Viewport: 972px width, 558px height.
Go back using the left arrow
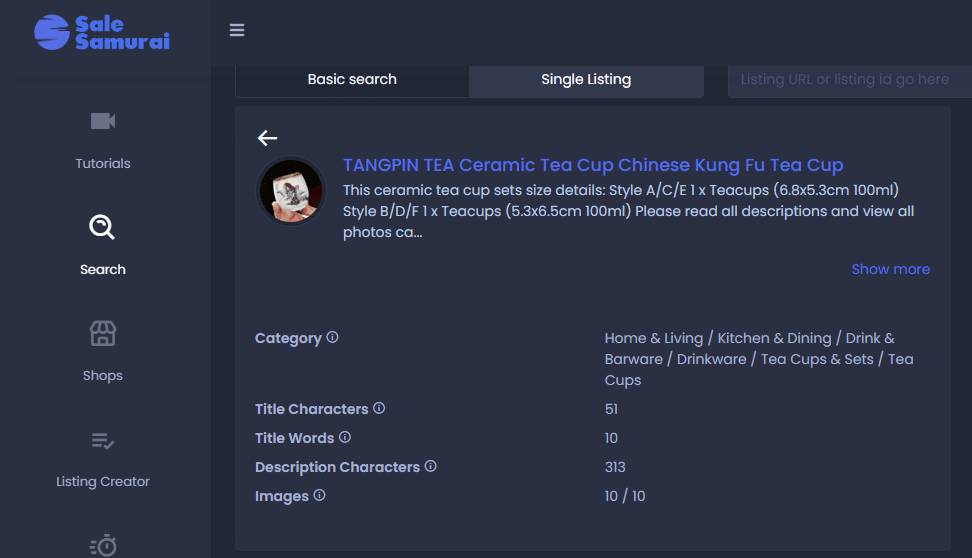267,138
